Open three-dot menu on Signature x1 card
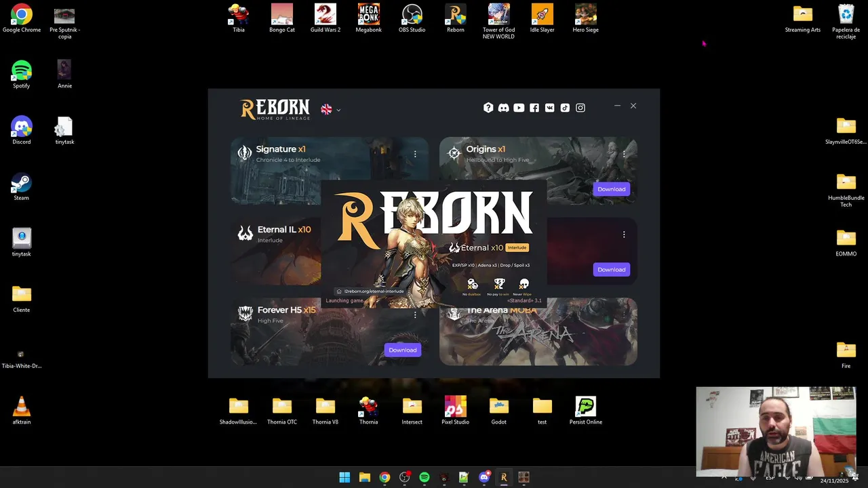This screenshot has width=868, height=488. (x=415, y=154)
